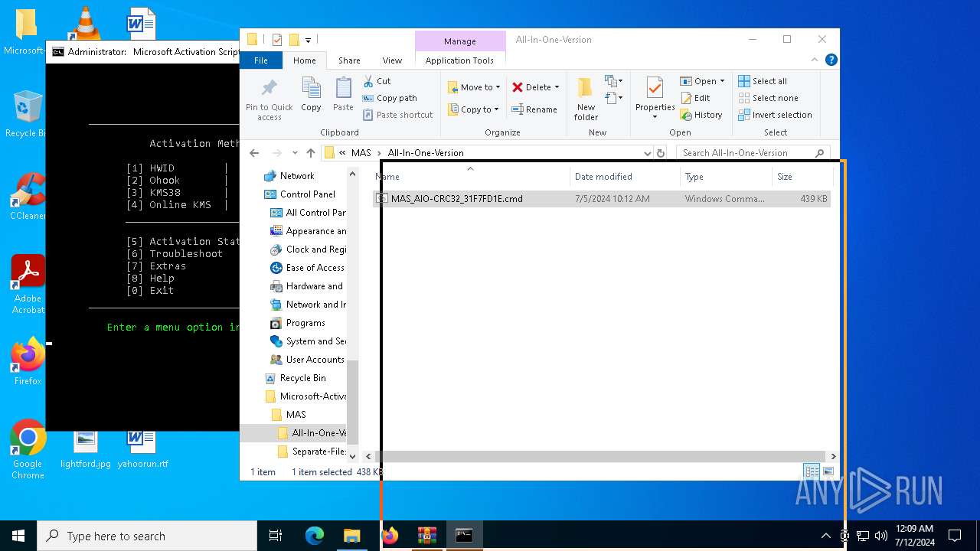Open the Quick Access Toolbar customize dropdown
Screen dimensions: 980x551
pos(308,40)
